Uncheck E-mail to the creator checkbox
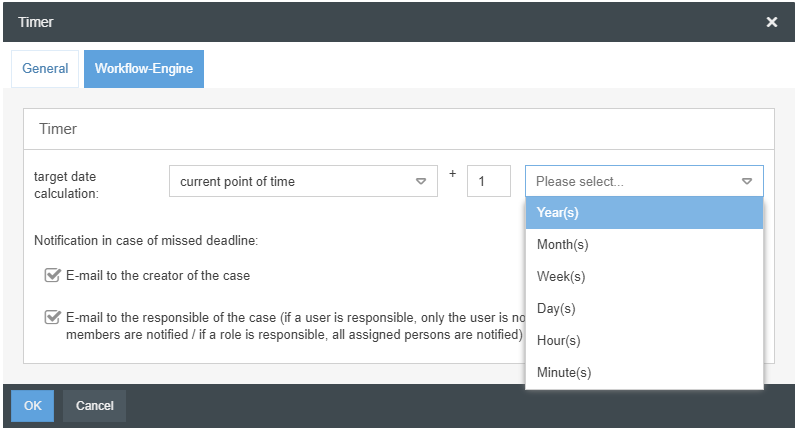 [x=53, y=275]
